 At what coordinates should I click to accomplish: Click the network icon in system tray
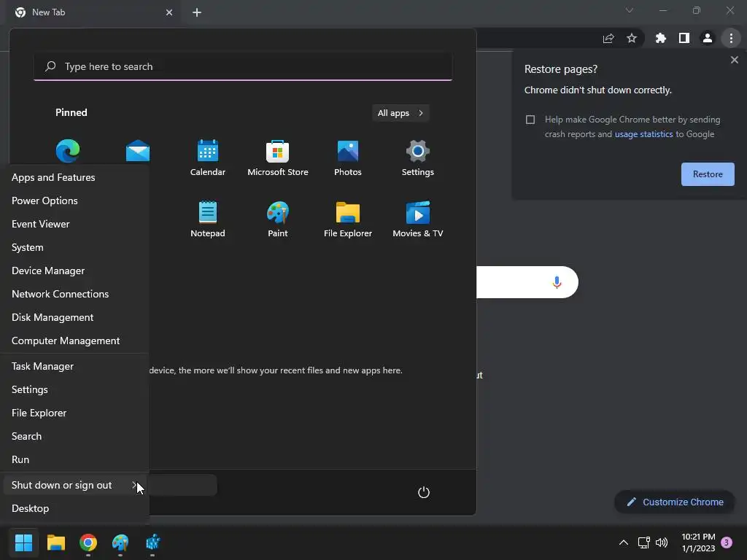(644, 542)
